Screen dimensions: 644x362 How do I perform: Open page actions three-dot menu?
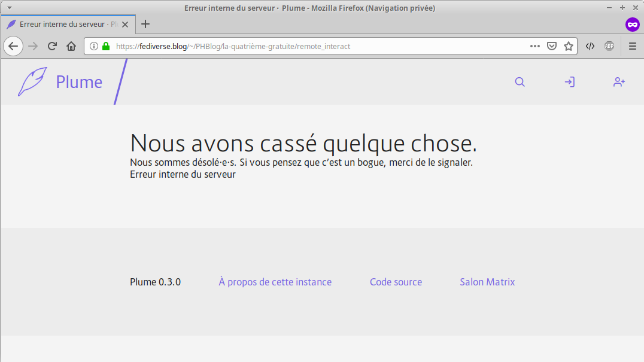534,47
